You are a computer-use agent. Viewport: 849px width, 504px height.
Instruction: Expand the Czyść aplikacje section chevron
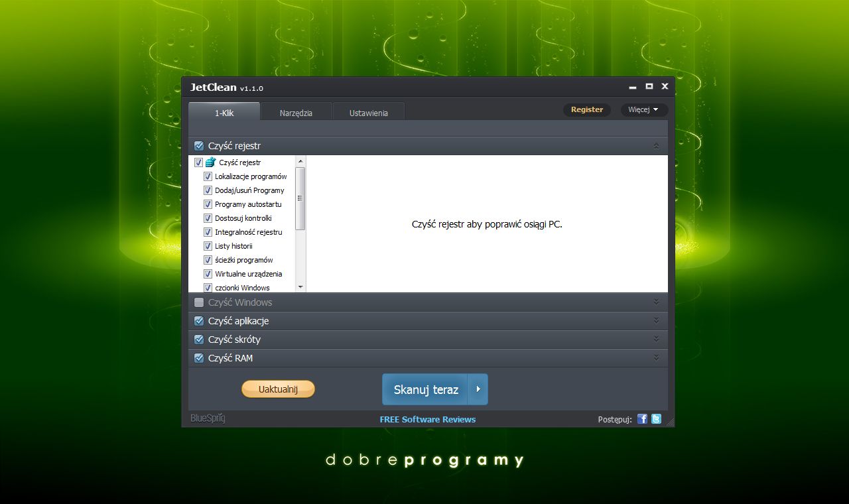tap(657, 320)
